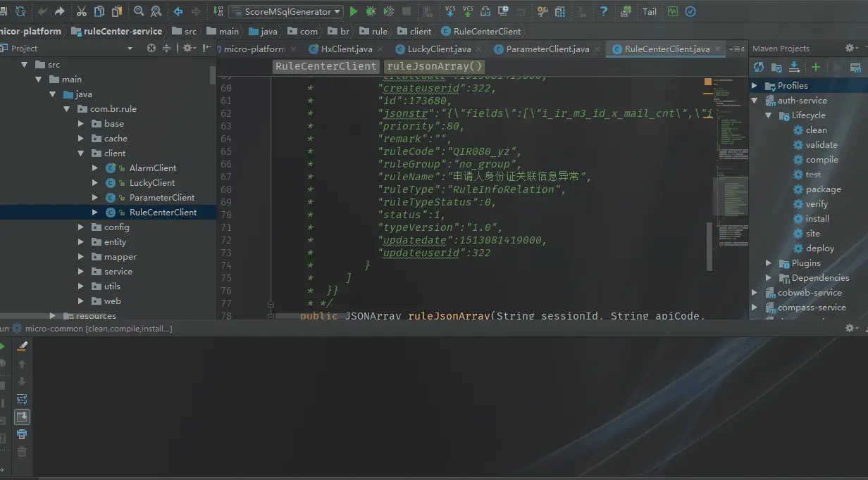Reimport all Maven projects
Viewport: 868px width, 480px height.
pos(759,67)
